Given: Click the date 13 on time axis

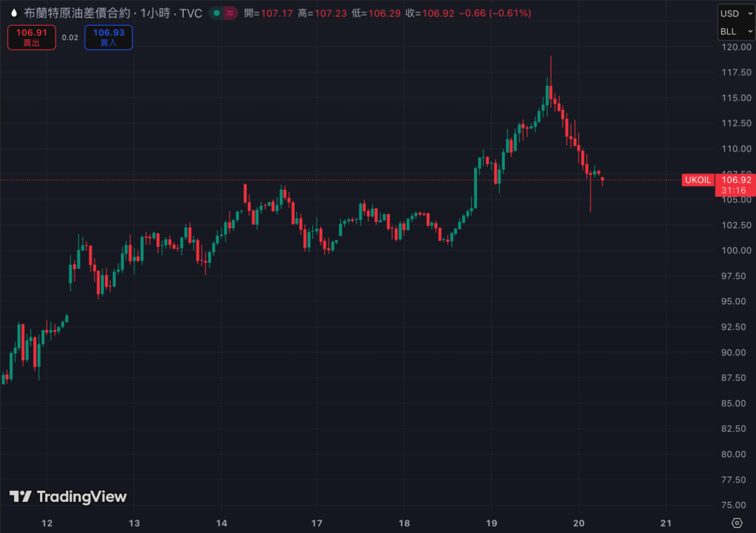Looking at the screenshot, I should [x=134, y=523].
